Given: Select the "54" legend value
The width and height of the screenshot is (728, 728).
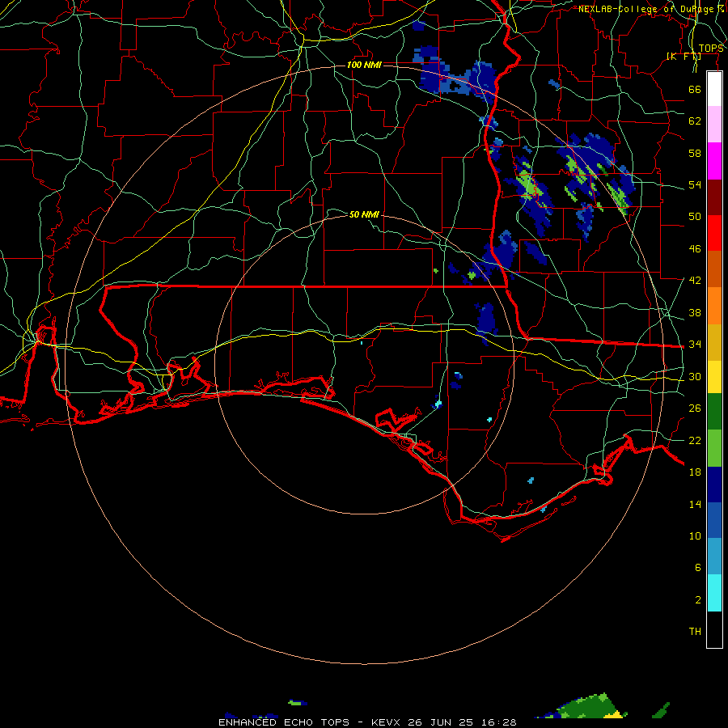Looking at the screenshot, I should tap(695, 184).
